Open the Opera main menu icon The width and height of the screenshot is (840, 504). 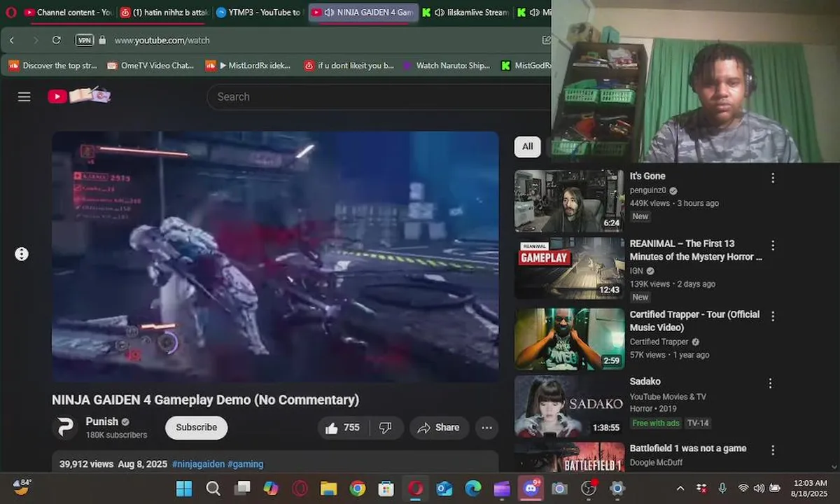click(10, 12)
